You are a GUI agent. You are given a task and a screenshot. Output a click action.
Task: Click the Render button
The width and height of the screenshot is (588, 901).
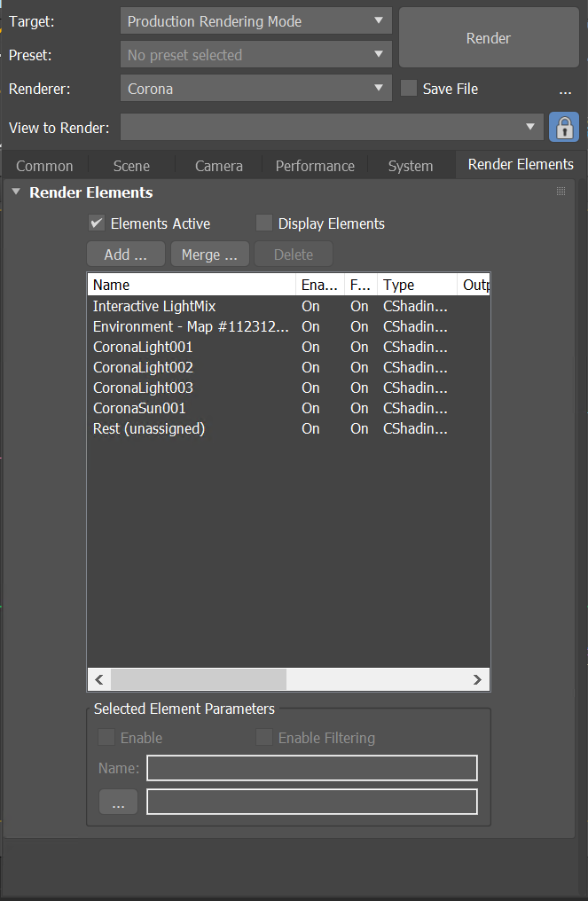tap(489, 37)
